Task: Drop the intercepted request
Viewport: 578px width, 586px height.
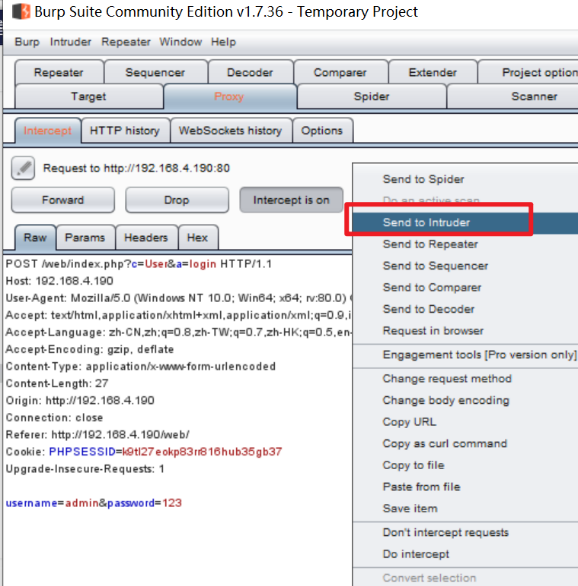Action: [177, 200]
